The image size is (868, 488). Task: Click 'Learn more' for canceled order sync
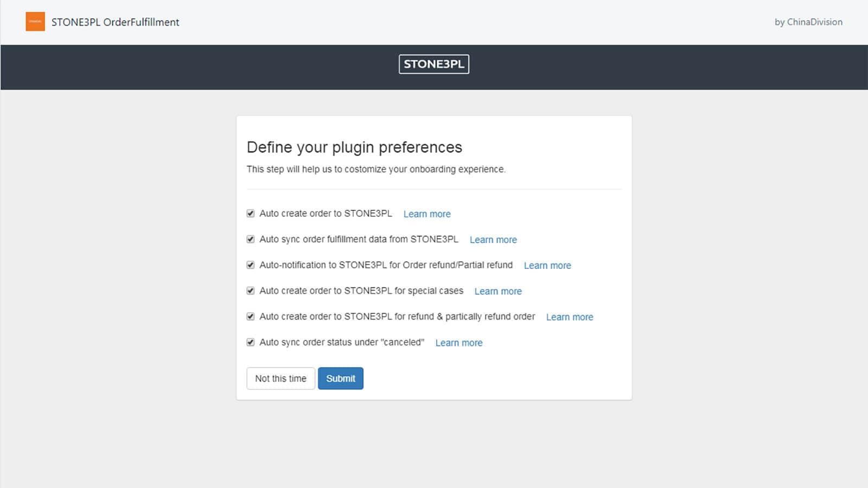459,343
